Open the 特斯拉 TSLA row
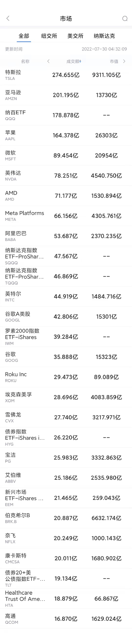Image resolution: width=132 pixels, height=644 pixels. (66, 75)
